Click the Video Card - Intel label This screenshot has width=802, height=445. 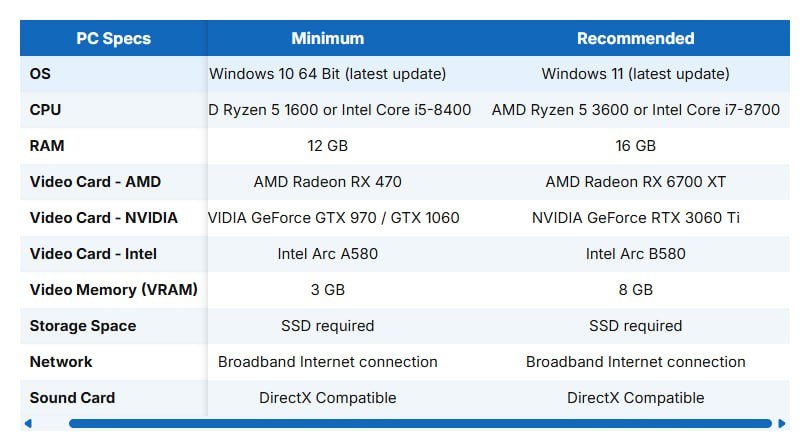click(x=93, y=254)
